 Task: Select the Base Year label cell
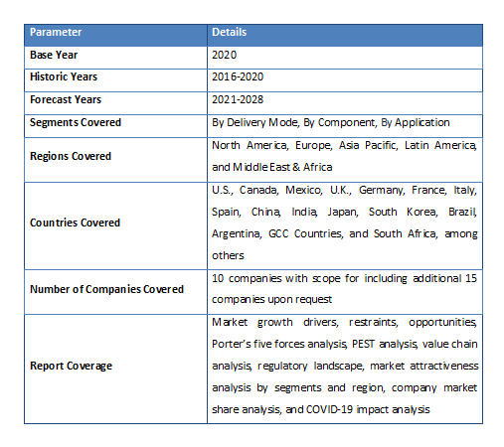pyautogui.click(x=115, y=58)
